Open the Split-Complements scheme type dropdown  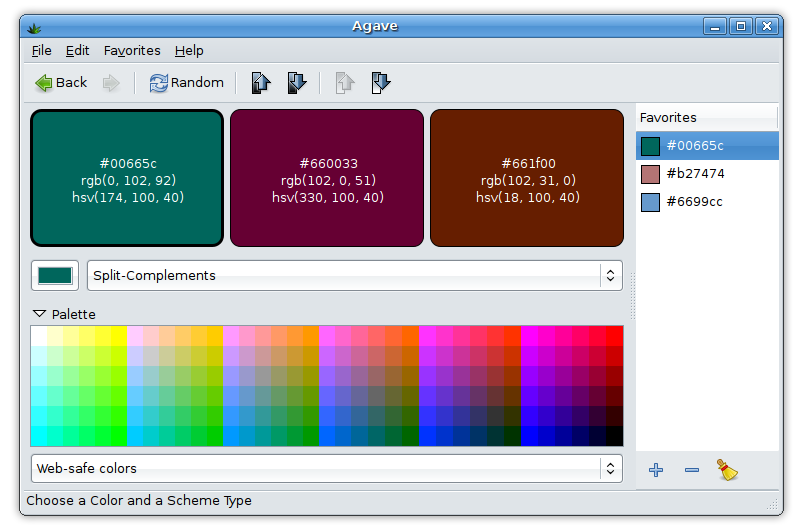click(355, 275)
